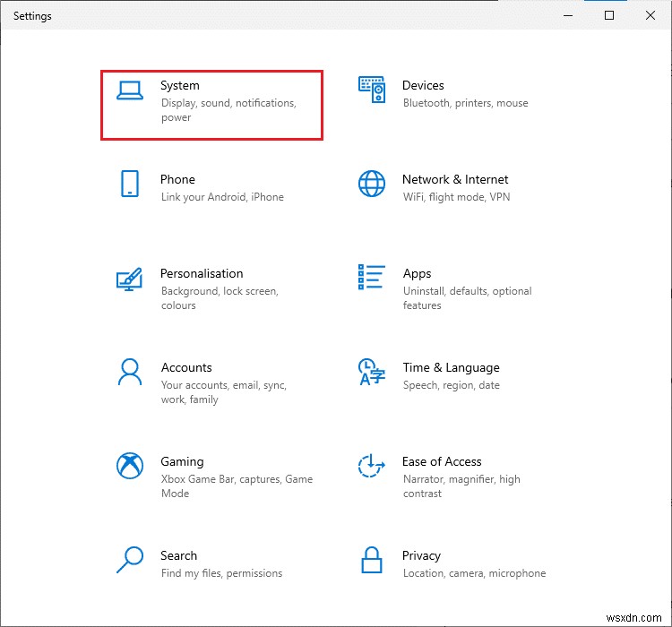672x627 pixels.
Task: Open the Search settings heading
Action: pos(178,555)
